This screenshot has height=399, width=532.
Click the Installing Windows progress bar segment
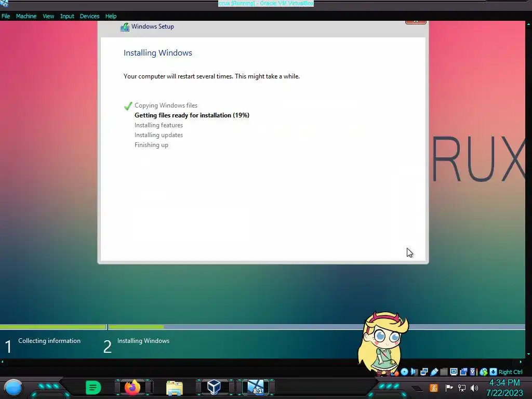point(316,327)
